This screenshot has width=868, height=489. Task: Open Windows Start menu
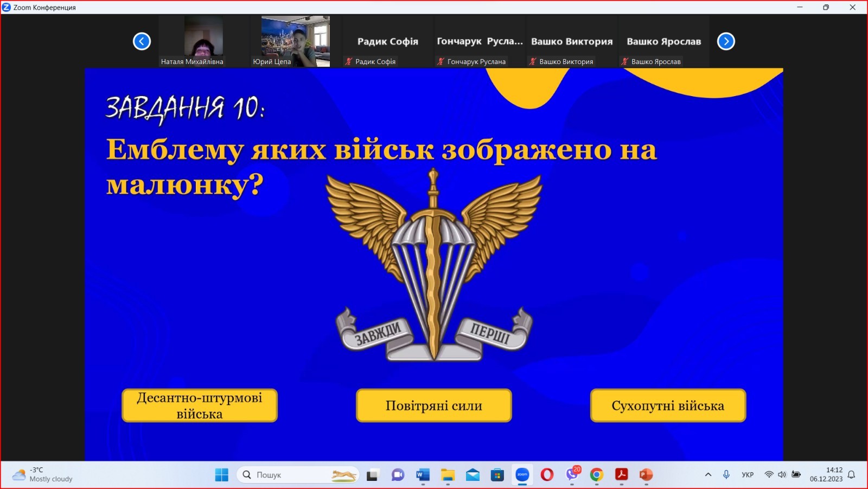click(221, 475)
